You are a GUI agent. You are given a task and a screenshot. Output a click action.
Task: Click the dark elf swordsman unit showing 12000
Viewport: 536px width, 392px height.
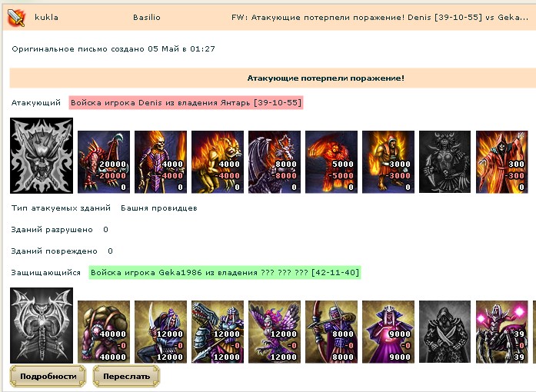pos(161,332)
